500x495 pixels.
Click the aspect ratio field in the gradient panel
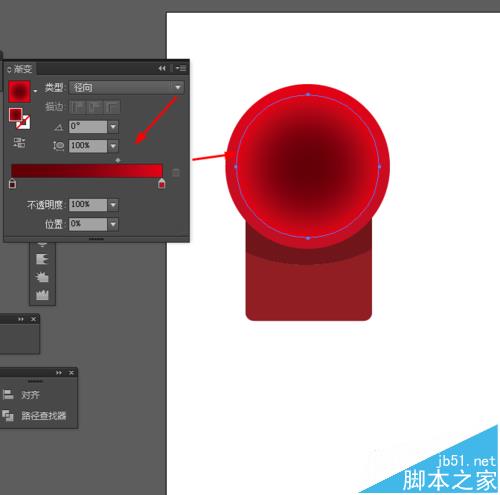click(88, 146)
